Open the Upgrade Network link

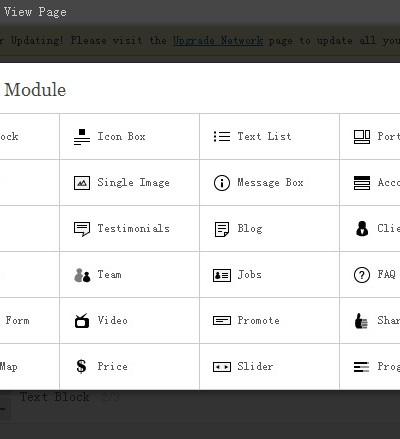[x=218, y=41]
